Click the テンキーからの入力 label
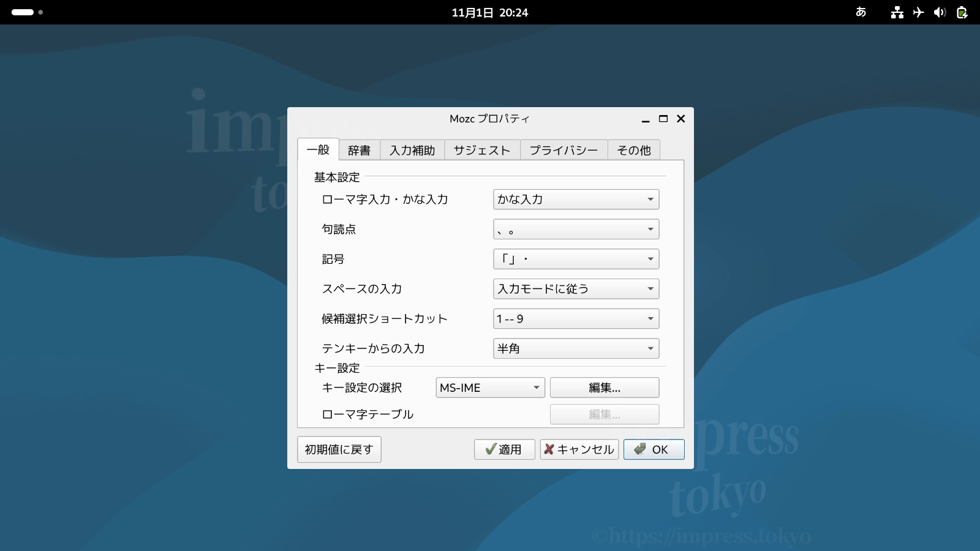The width and height of the screenshot is (980, 551). [x=373, y=348]
